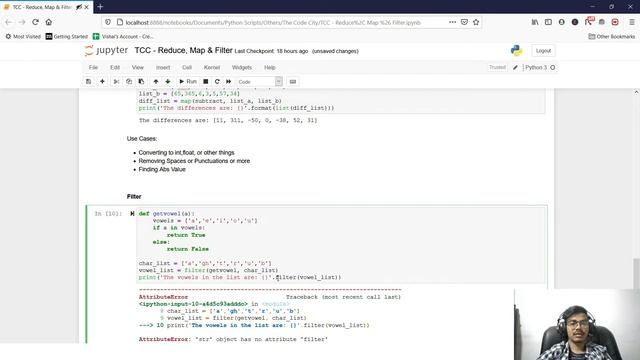Open the Widgets menu
The width and height of the screenshot is (640, 360).
pos(242,67)
